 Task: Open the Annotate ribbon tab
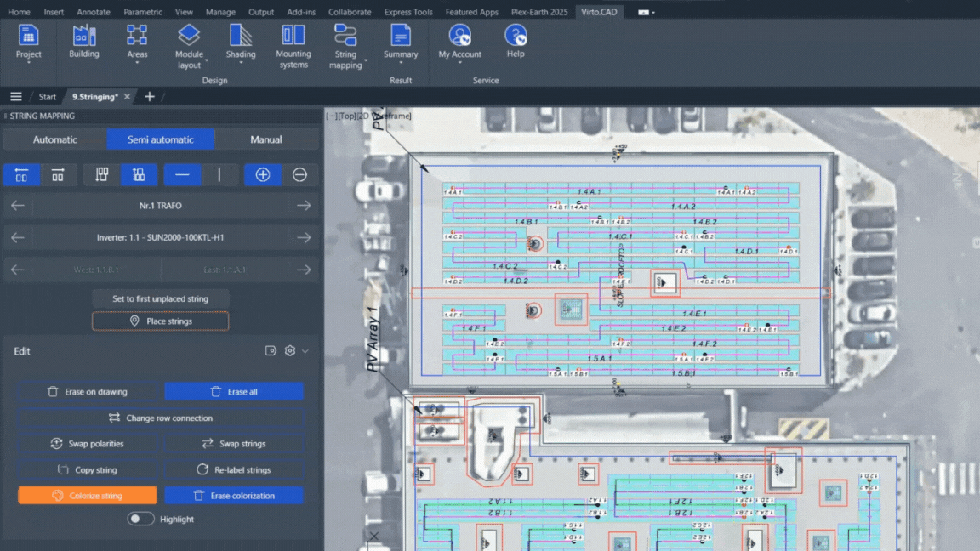point(93,12)
